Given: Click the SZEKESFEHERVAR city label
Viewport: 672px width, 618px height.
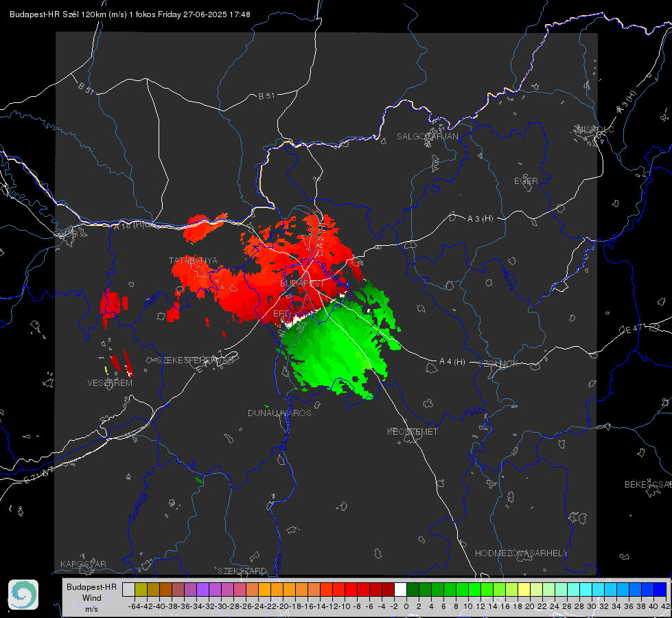Looking at the screenshot, I should coord(196,360).
